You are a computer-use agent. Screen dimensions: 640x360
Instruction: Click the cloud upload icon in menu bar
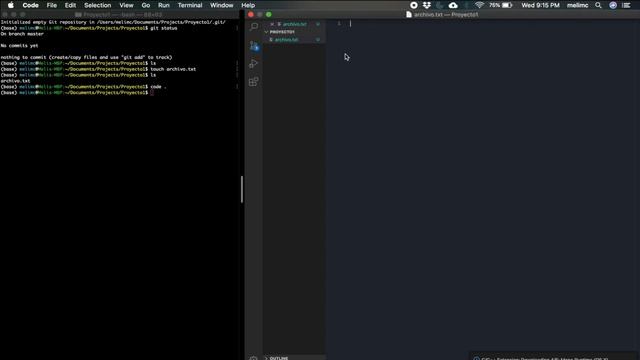(453, 5)
